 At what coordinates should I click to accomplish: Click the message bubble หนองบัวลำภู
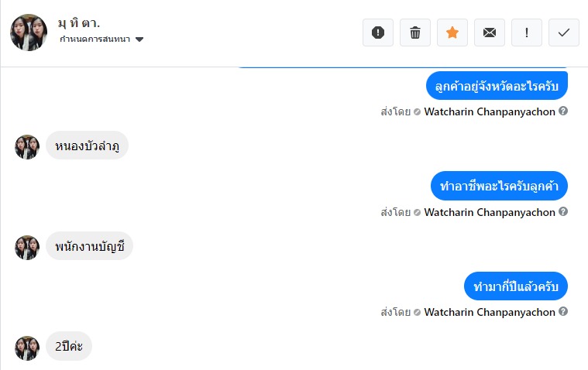point(87,146)
